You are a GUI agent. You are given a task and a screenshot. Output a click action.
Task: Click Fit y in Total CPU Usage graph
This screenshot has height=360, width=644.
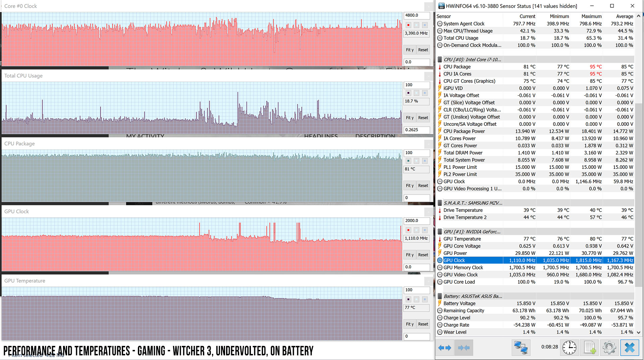[410, 118]
